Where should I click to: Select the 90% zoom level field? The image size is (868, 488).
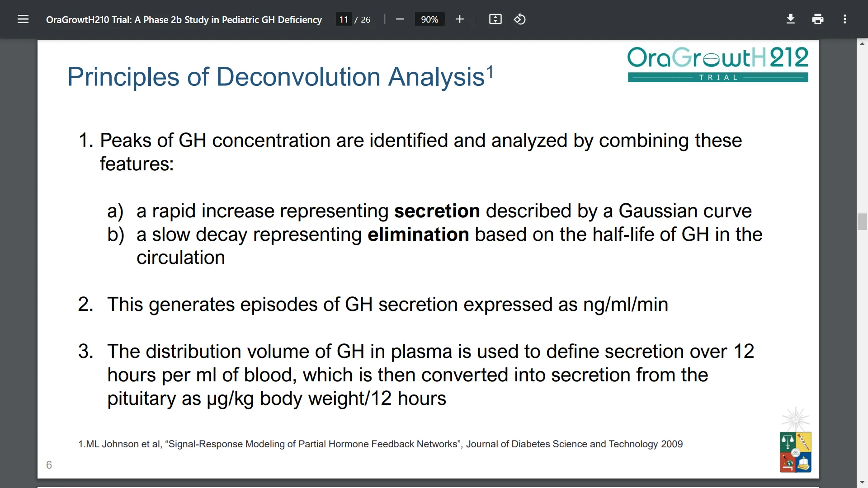(429, 19)
